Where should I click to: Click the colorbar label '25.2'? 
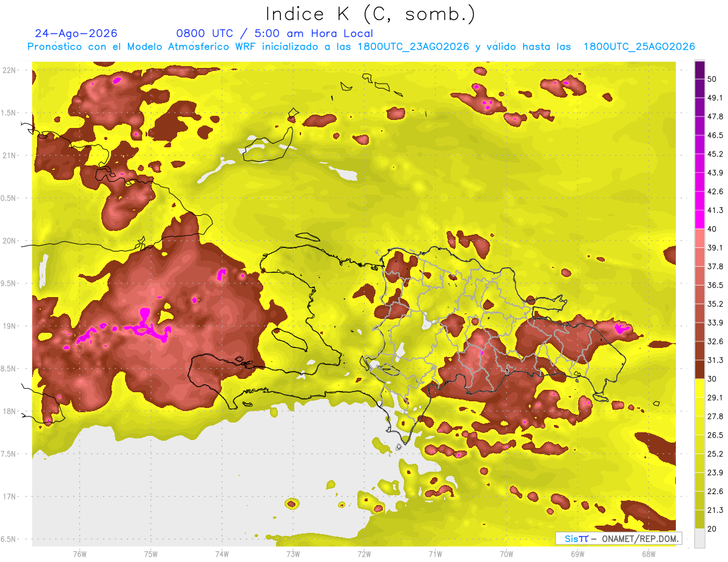[x=715, y=454]
